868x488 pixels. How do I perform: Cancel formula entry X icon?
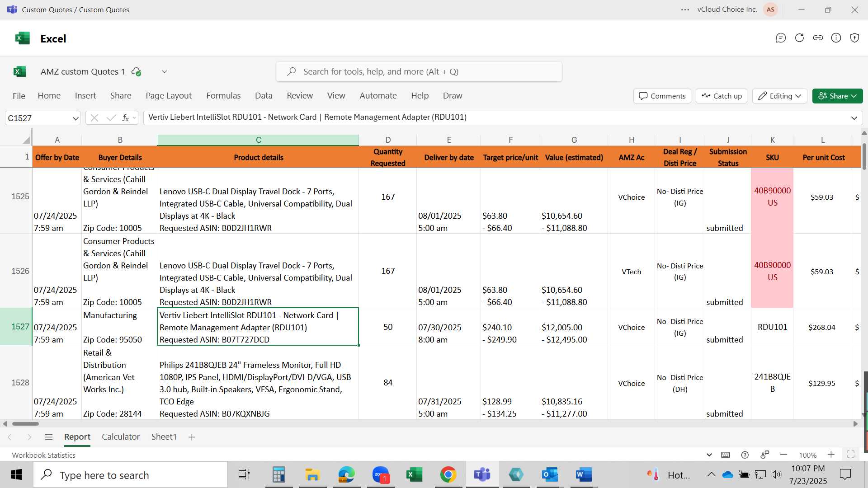(94, 118)
